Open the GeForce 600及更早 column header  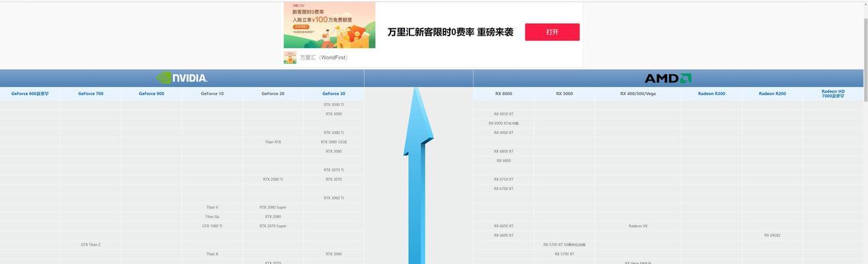tap(30, 94)
